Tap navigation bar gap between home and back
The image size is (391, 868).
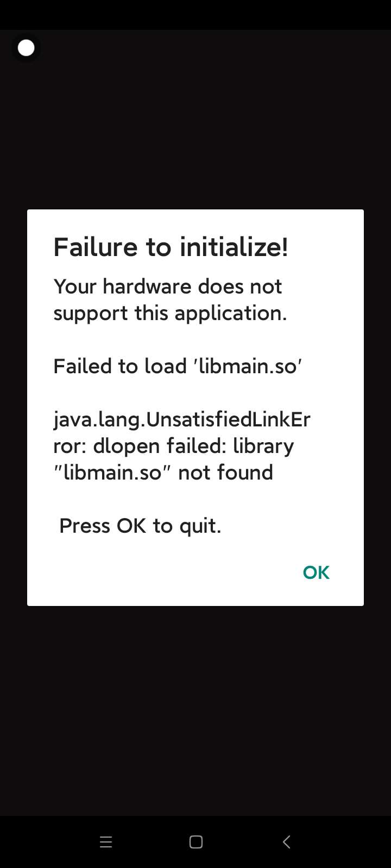241,842
